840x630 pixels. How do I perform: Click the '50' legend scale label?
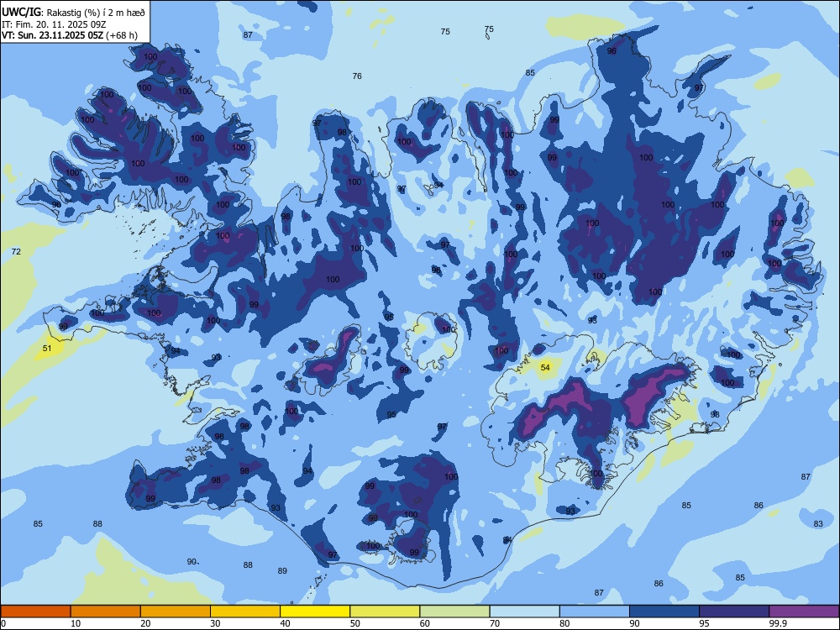point(354,623)
